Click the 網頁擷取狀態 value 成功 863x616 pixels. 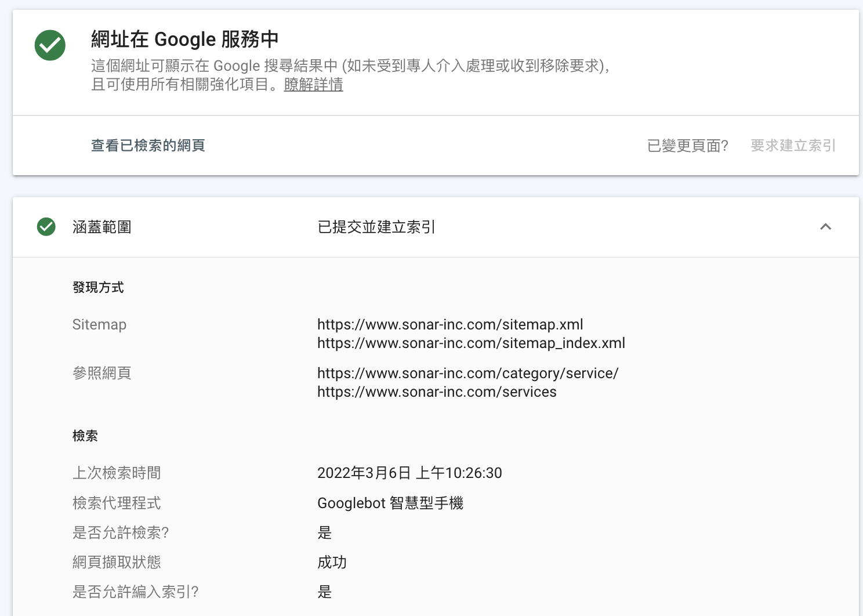click(x=332, y=562)
